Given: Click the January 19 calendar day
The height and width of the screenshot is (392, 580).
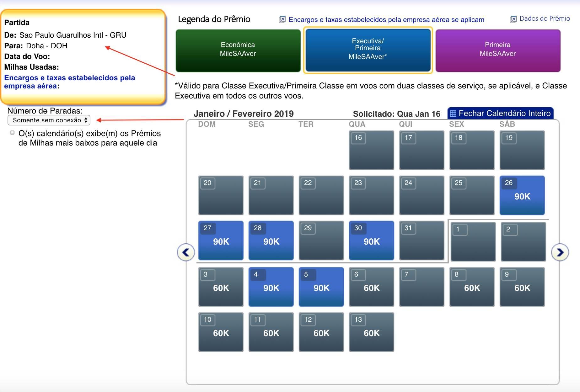Looking at the screenshot, I should click(x=522, y=150).
